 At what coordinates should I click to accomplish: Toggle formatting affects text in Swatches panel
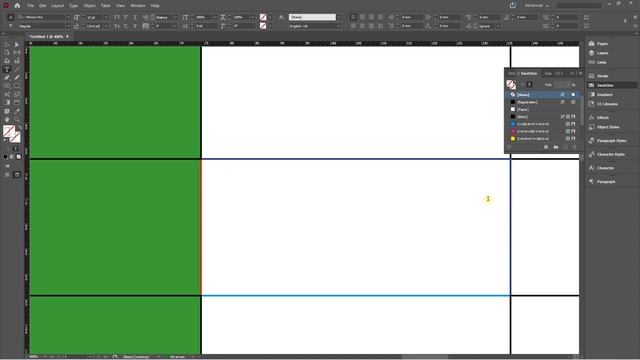pyautogui.click(x=529, y=85)
